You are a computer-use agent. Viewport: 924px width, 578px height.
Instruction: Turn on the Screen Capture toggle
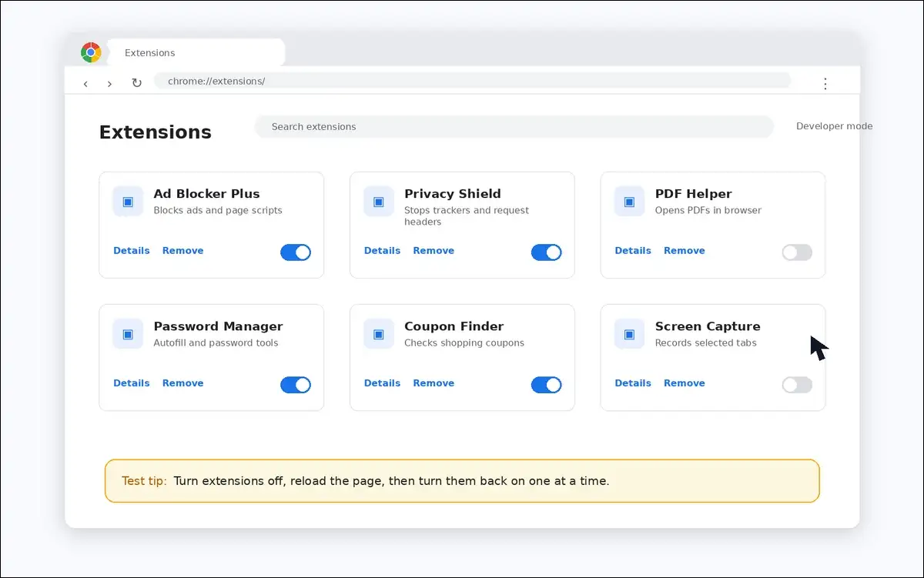click(797, 385)
